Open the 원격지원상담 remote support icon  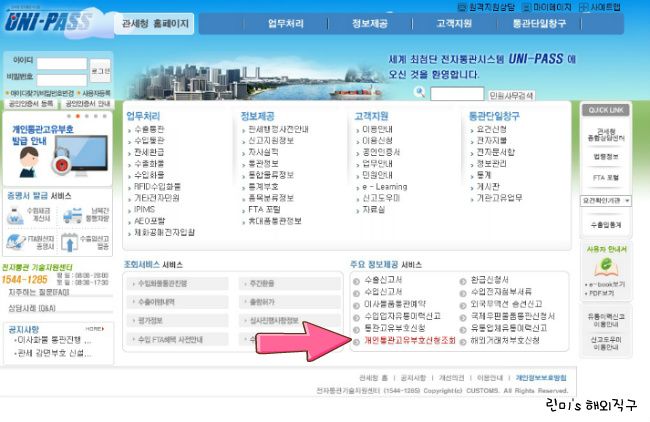click(x=462, y=7)
